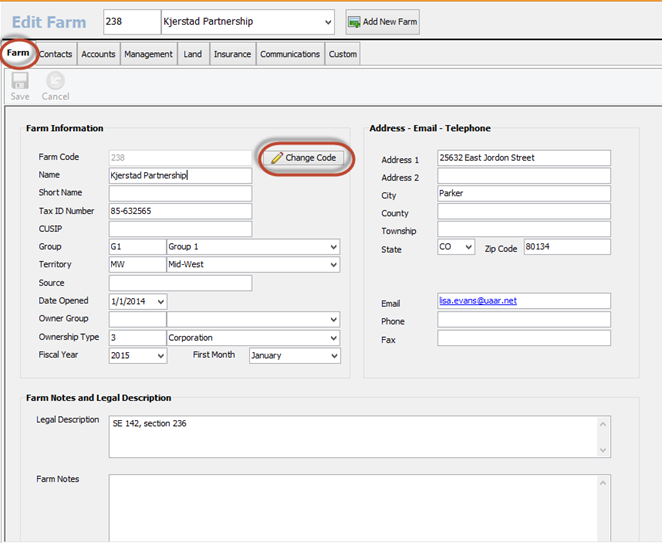The width and height of the screenshot is (662, 543).
Task: Open the State dropdown showing CO
Action: pos(468,247)
